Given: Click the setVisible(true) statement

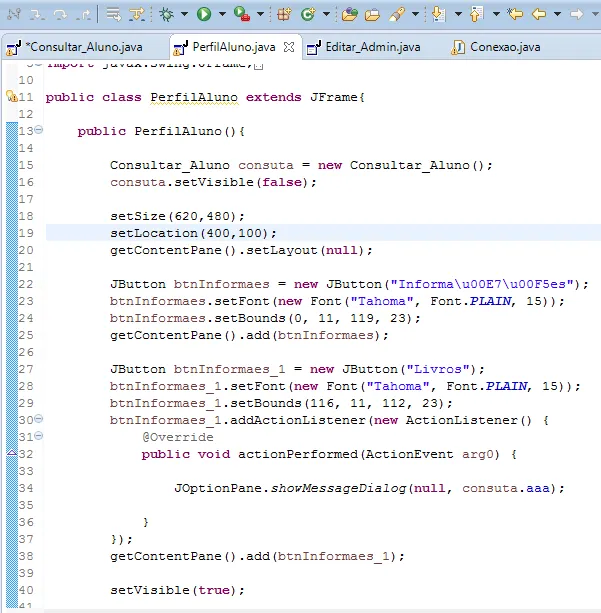Looking at the screenshot, I should click(x=177, y=590).
